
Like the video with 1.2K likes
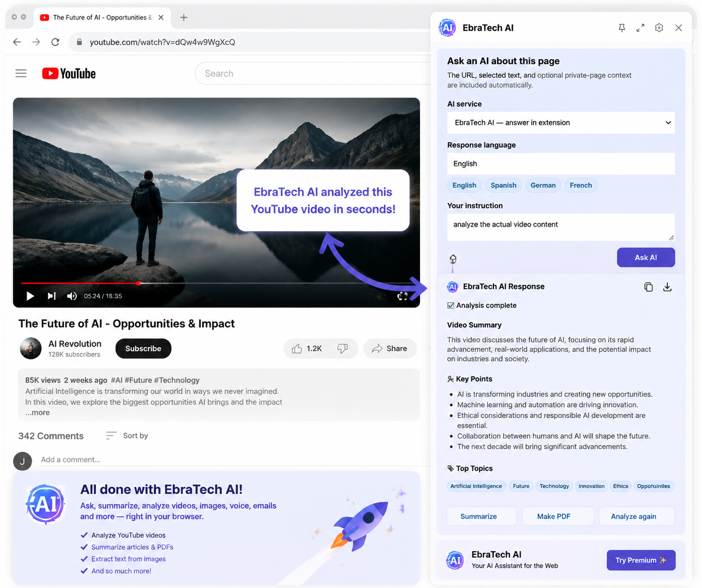click(307, 349)
